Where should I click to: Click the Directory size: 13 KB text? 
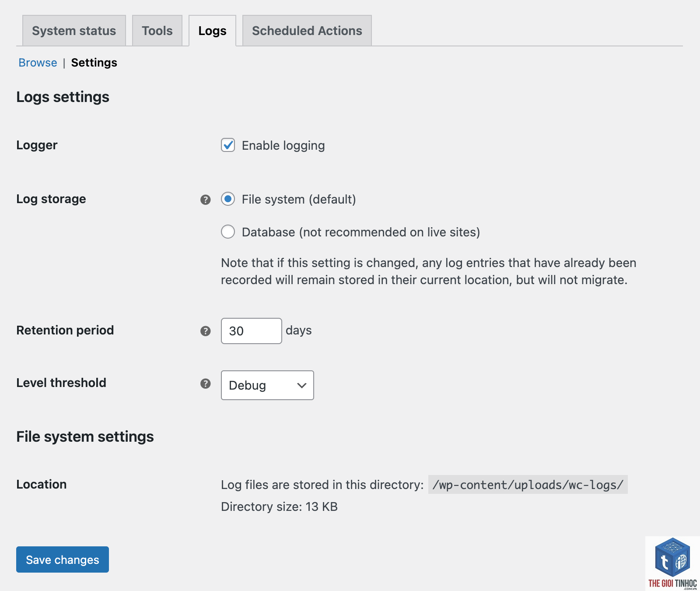coord(279,507)
